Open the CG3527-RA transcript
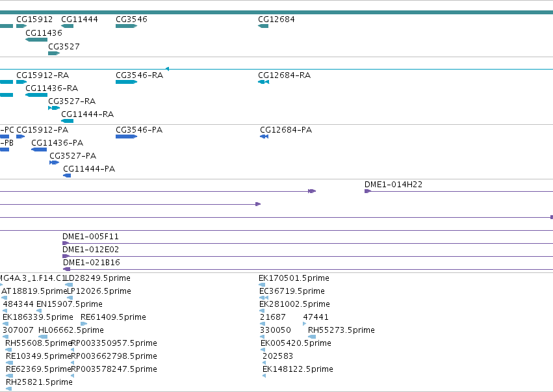 (54, 108)
